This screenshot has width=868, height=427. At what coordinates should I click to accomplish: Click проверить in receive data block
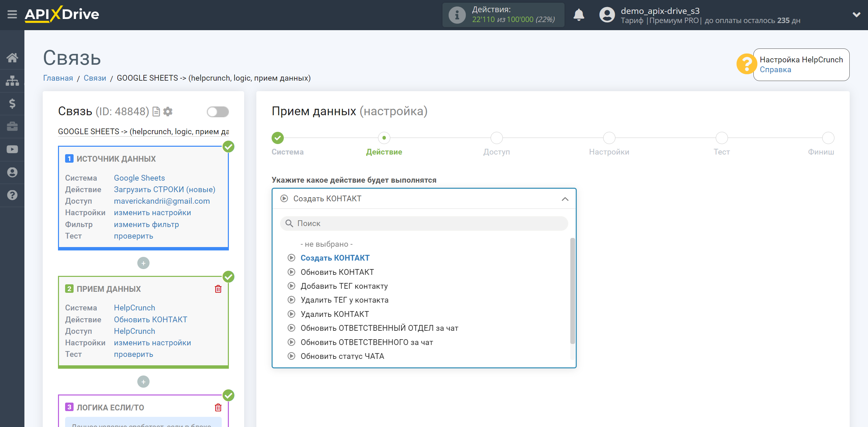(133, 354)
